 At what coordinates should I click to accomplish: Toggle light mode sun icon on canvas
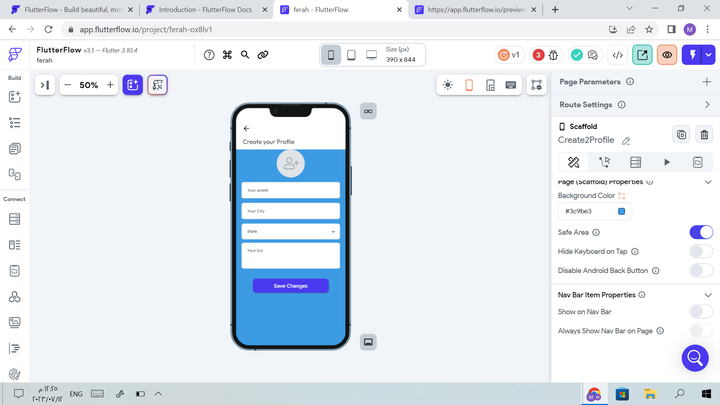pos(447,85)
